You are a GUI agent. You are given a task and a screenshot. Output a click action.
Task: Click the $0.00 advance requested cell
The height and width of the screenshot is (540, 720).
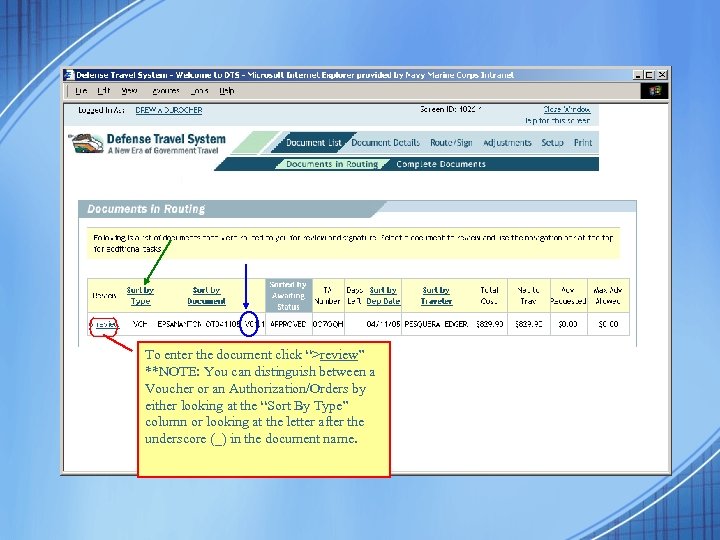(568, 324)
